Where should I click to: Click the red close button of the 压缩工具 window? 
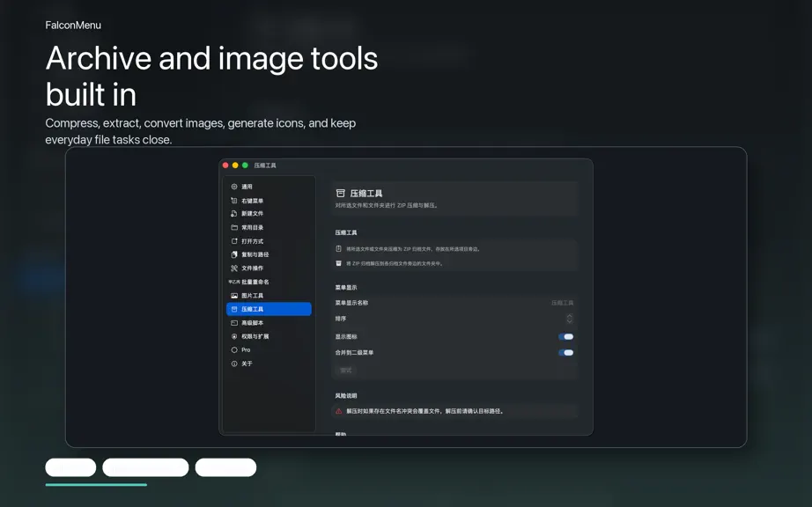(225, 165)
